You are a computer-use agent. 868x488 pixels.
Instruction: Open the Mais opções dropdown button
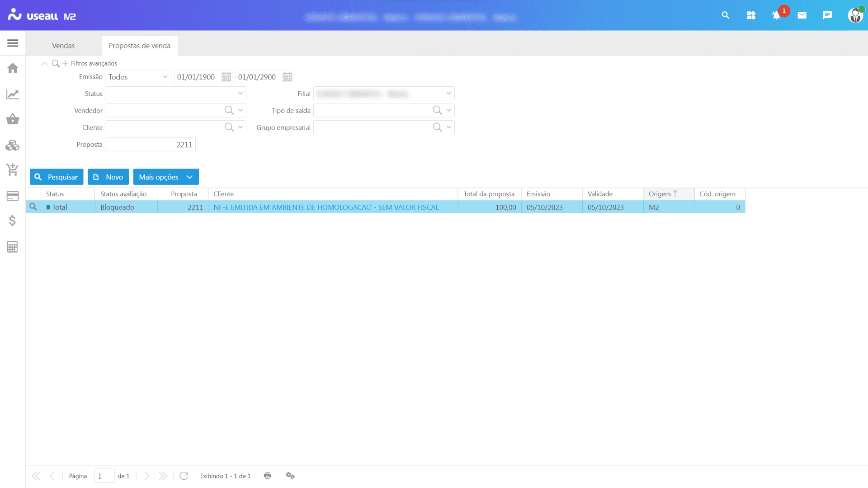pos(165,177)
